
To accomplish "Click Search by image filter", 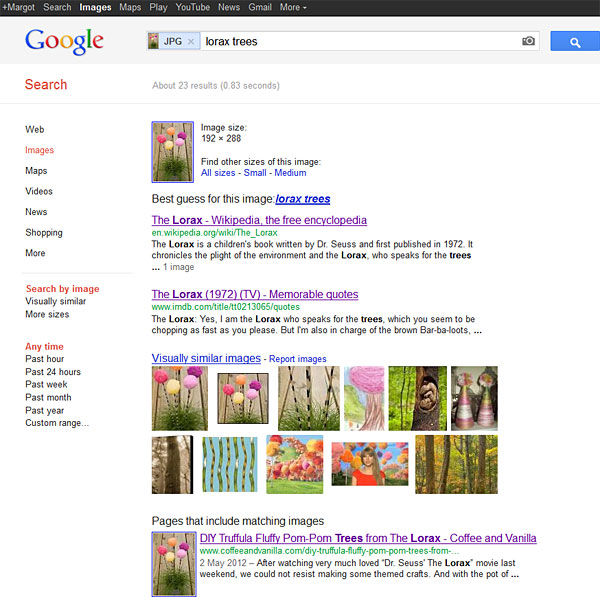I will click(x=62, y=289).
